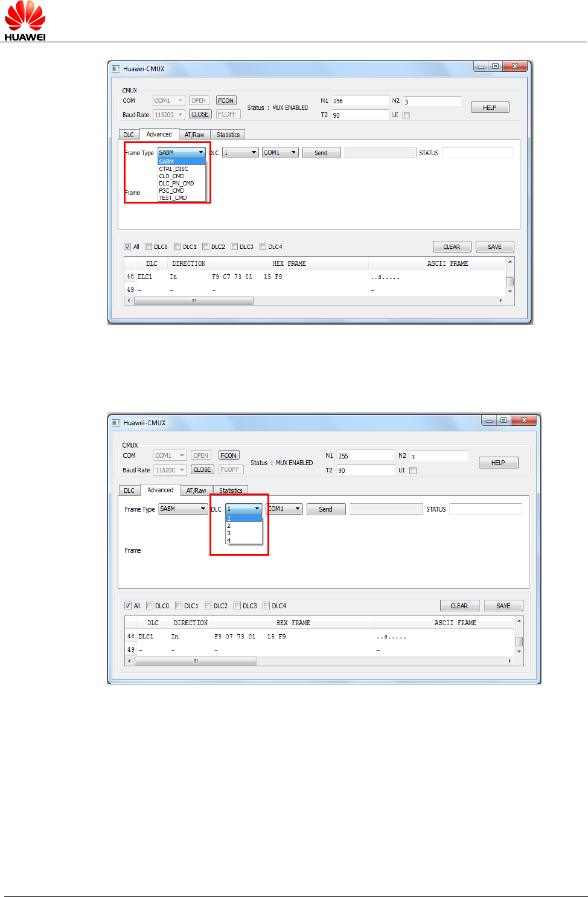588x897 pixels.
Task: Click Send in window with Frame Type list open
Action: (321, 153)
